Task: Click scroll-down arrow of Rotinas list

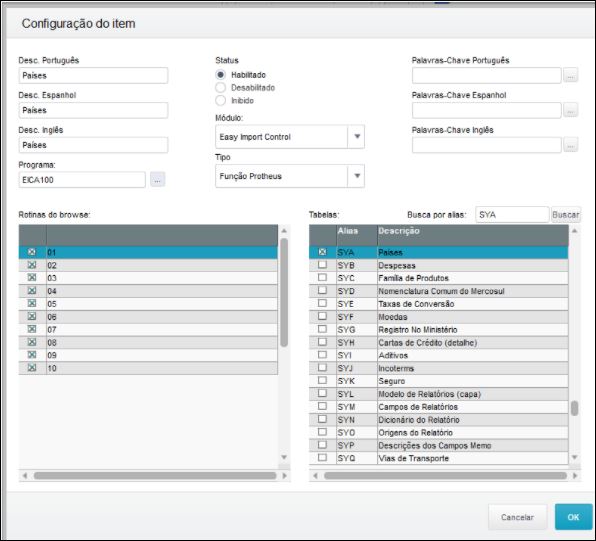Action: click(284, 457)
